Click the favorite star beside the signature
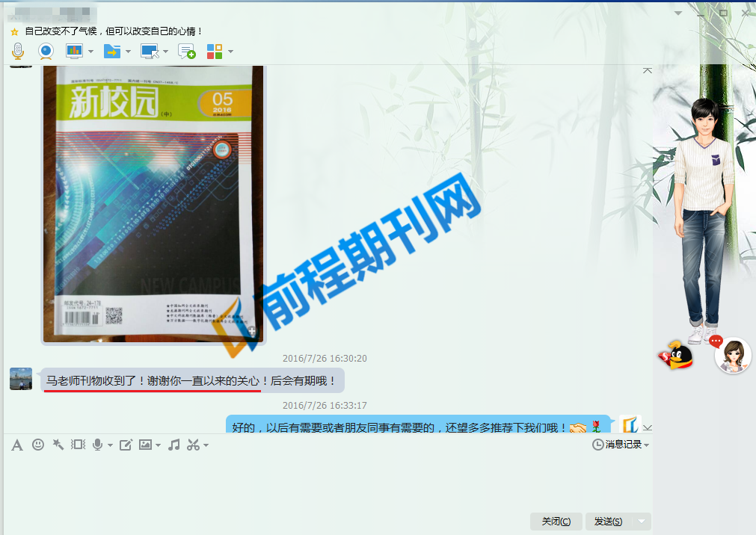 tap(14, 32)
